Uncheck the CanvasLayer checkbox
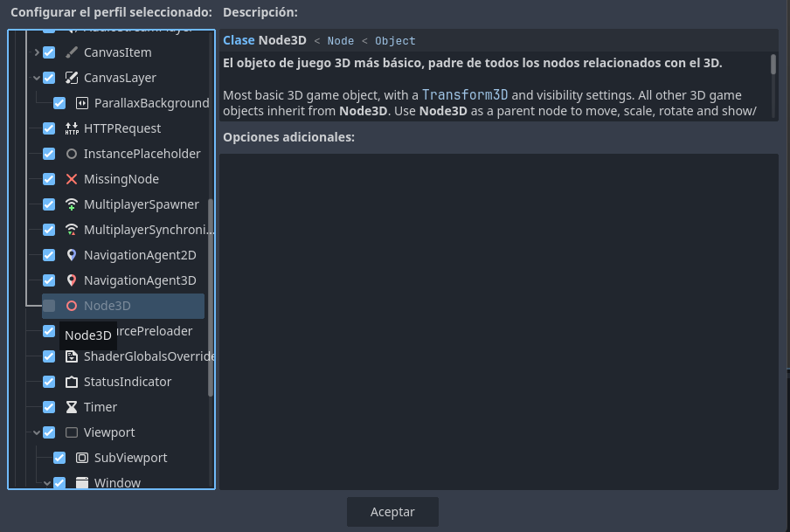The height and width of the screenshot is (532, 790). tap(49, 78)
